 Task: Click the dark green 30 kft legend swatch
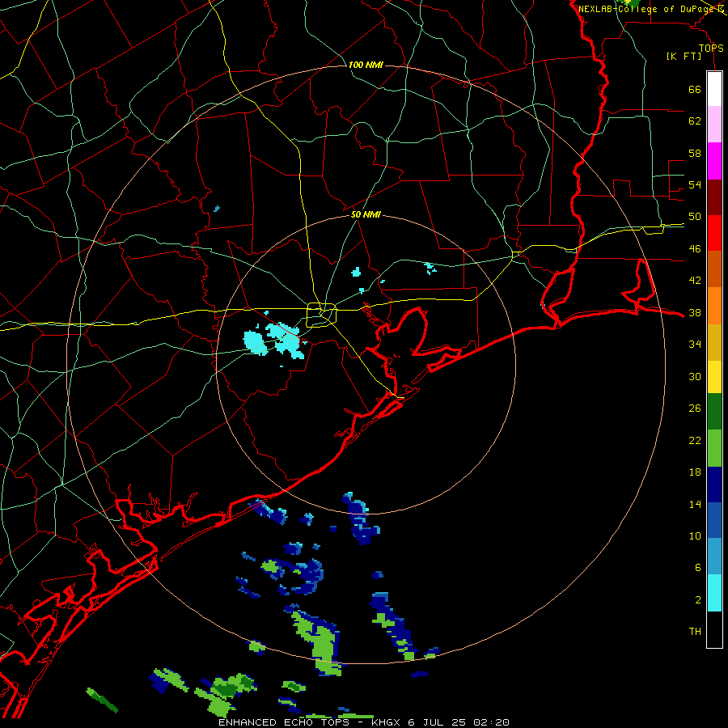click(x=714, y=412)
